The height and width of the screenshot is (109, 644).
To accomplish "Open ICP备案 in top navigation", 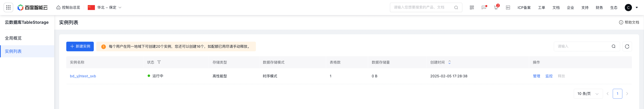I will [x=524, y=8].
